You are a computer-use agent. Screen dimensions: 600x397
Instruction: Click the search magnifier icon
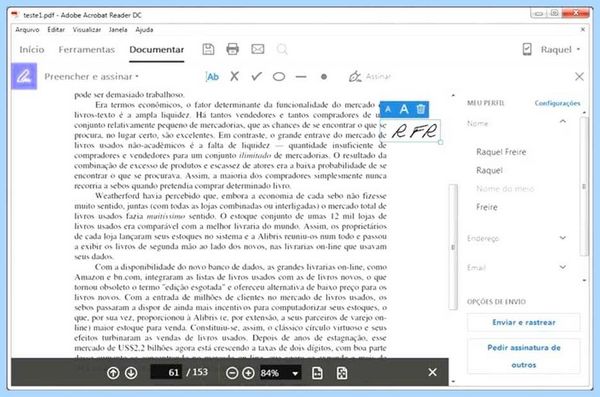[282, 49]
